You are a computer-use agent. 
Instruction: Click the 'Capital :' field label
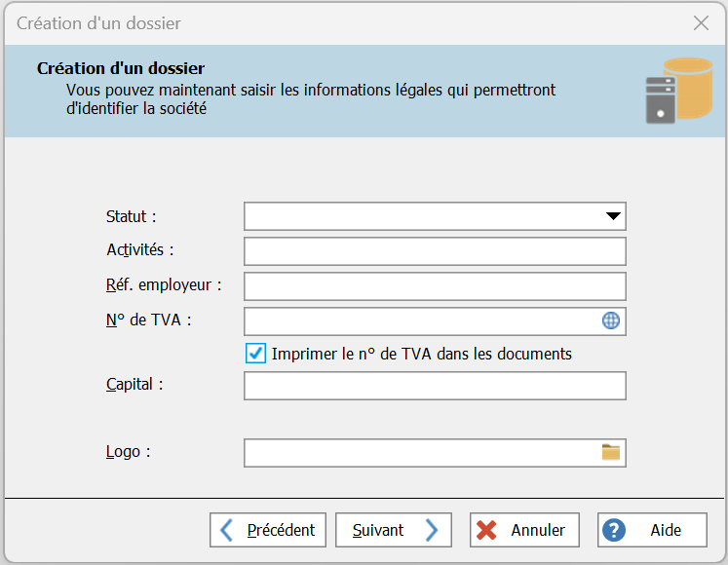134,384
